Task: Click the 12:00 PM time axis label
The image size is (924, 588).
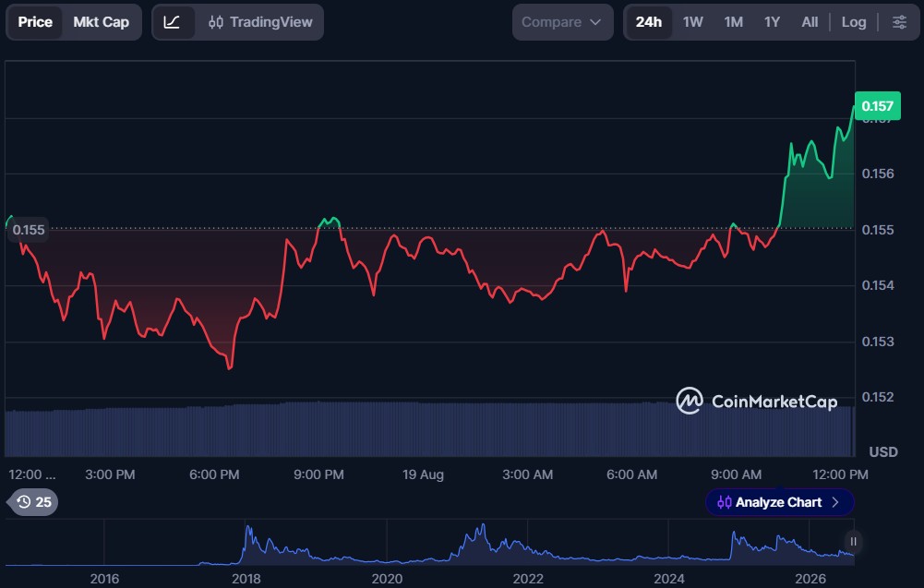Action: click(x=840, y=474)
